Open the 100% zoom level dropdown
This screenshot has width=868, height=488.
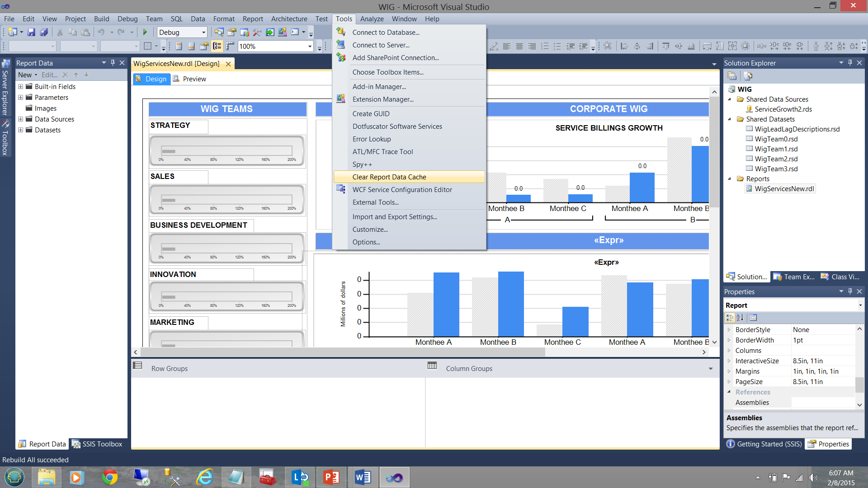coord(310,46)
